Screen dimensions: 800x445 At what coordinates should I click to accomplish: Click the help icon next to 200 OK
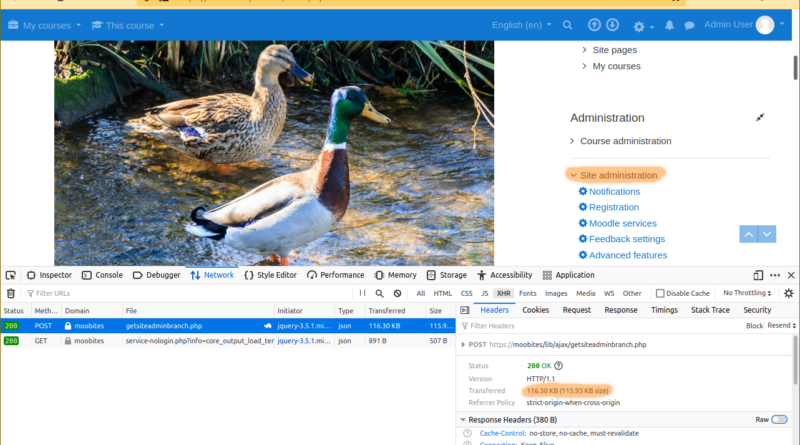coord(559,366)
